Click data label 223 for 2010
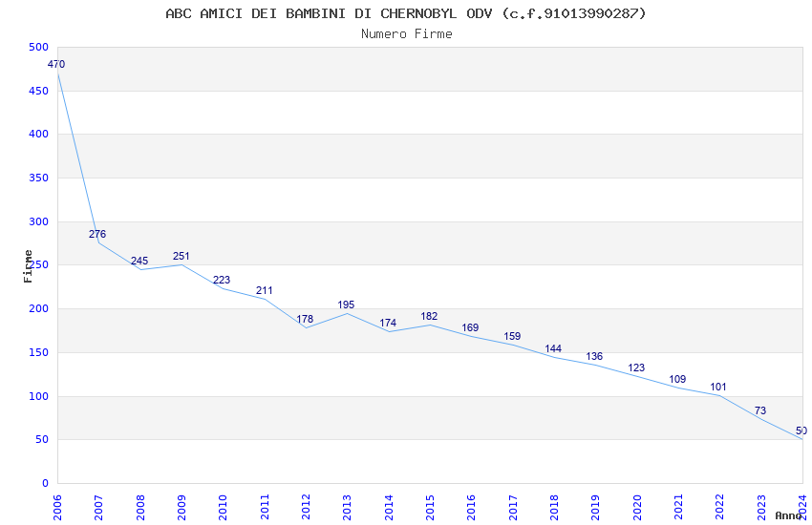Screen dimensions: 812x525 point(222,280)
